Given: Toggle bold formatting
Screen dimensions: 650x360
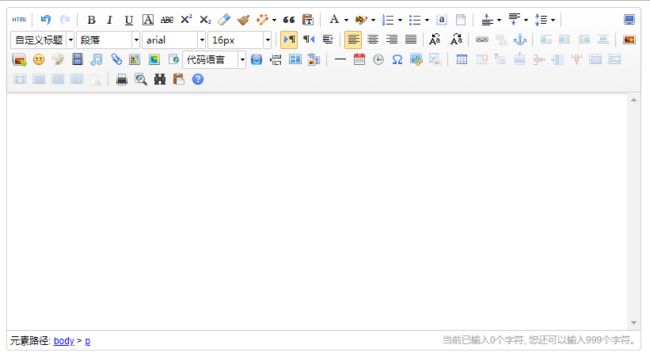Looking at the screenshot, I should point(91,19).
